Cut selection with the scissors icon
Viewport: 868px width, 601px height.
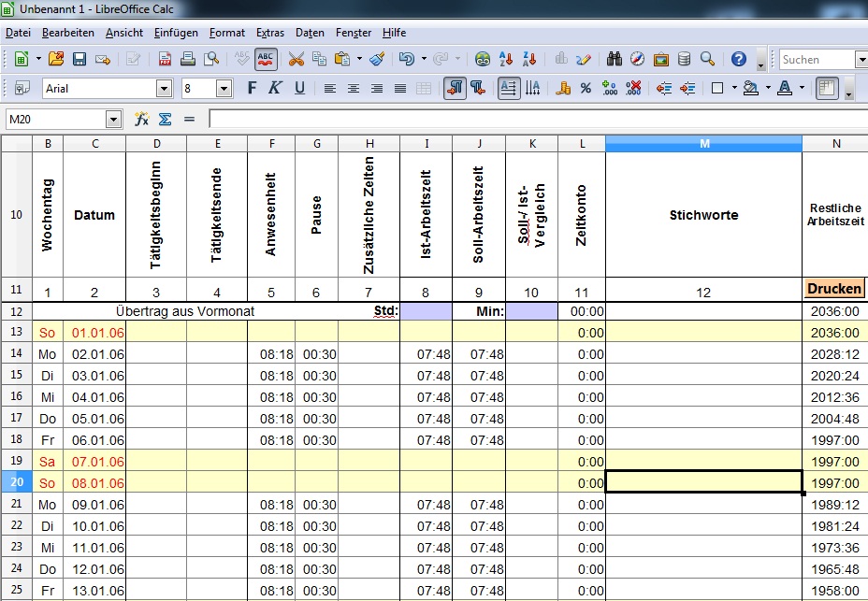297,59
